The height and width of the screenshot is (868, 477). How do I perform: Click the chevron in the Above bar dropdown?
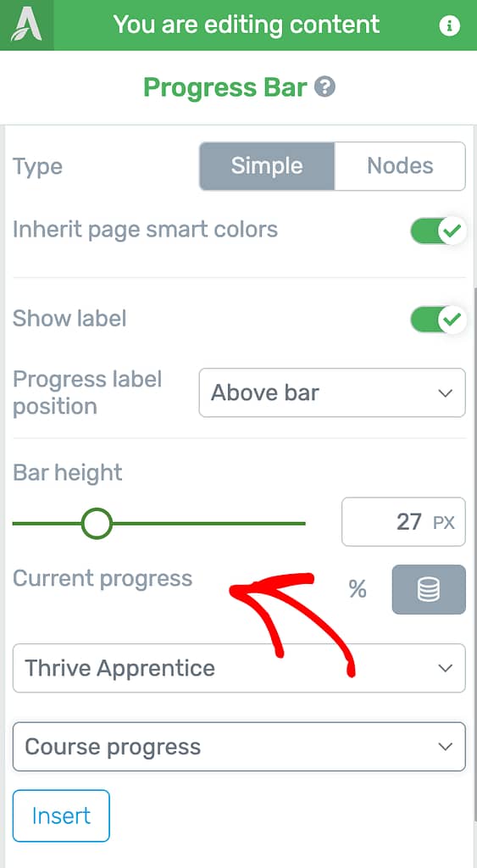445,393
